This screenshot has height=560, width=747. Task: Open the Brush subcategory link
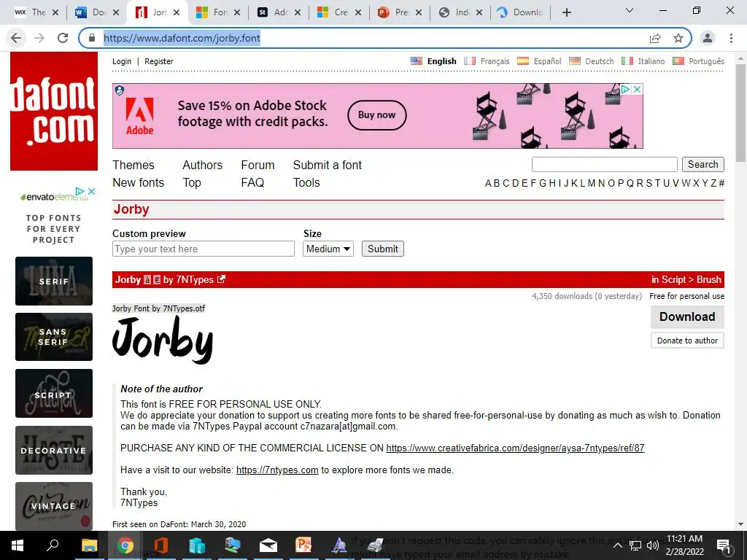(x=709, y=280)
